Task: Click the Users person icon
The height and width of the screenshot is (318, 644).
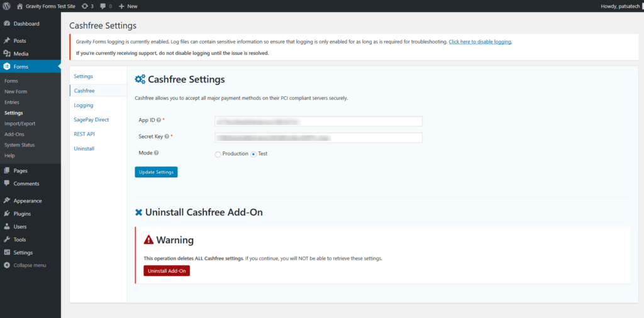Action: point(6,226)
